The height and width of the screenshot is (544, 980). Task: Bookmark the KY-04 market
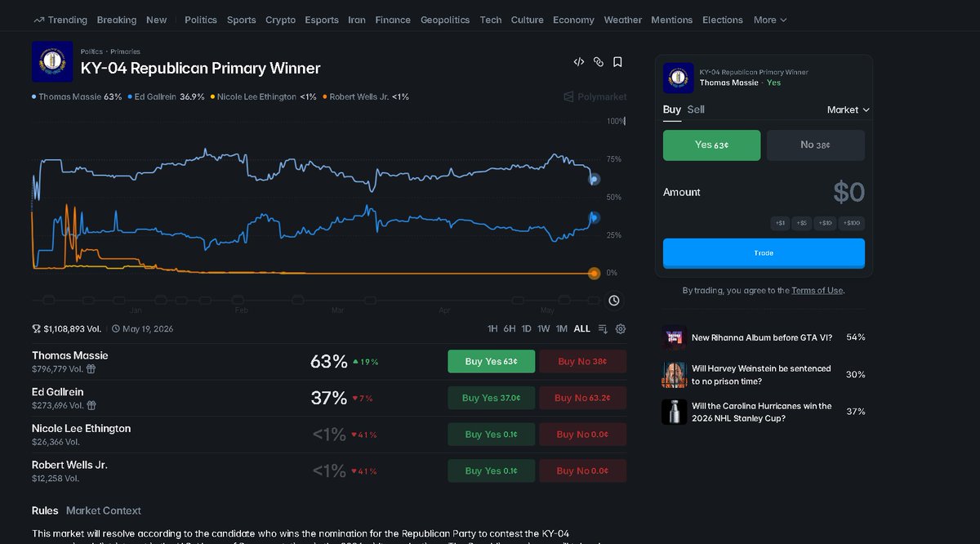(618, 62)
